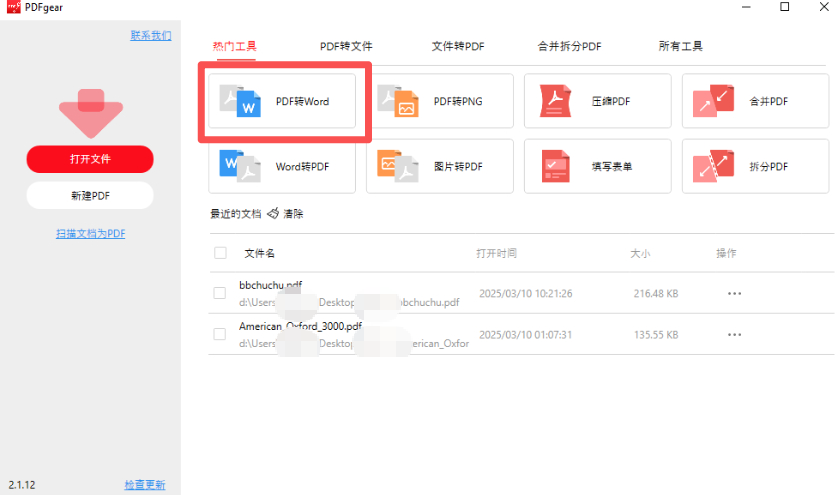Click the red 打开文件 button
Image resolution: width=840 pixels, height=495 pixels.
90,159
